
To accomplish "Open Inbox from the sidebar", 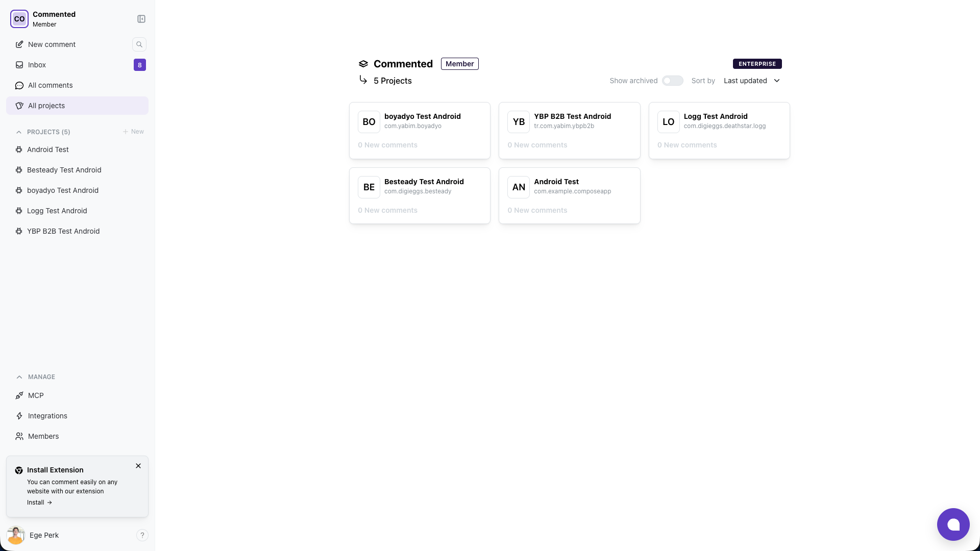I will (x=77, y=65).
